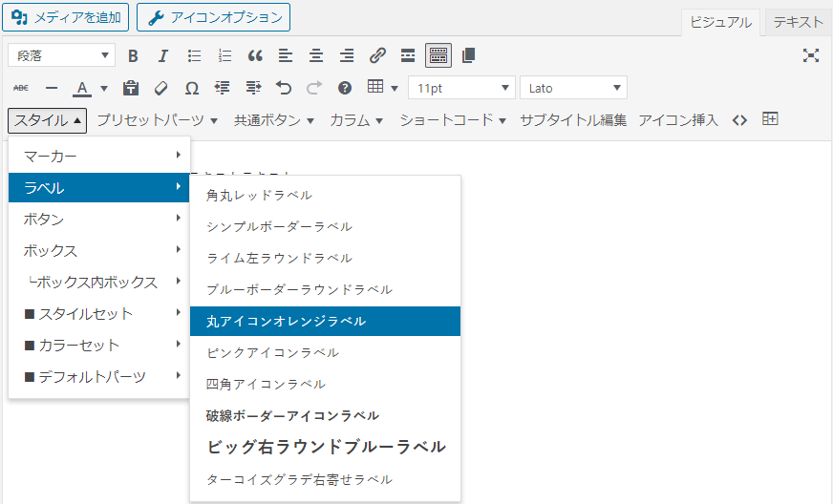Open the 段落 paragraph format dropdown
Viewport: 833px width, 504px height.
pyautogui.click(x=61, y=55)
